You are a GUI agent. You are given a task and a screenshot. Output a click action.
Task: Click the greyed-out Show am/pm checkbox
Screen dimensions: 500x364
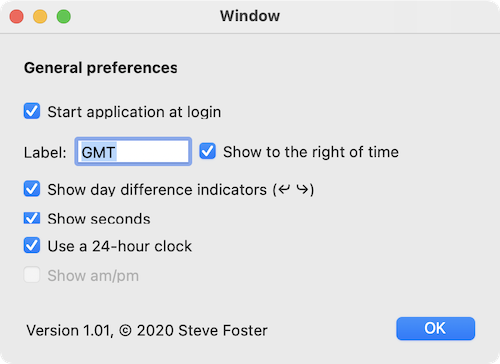[x=32, y=275]
